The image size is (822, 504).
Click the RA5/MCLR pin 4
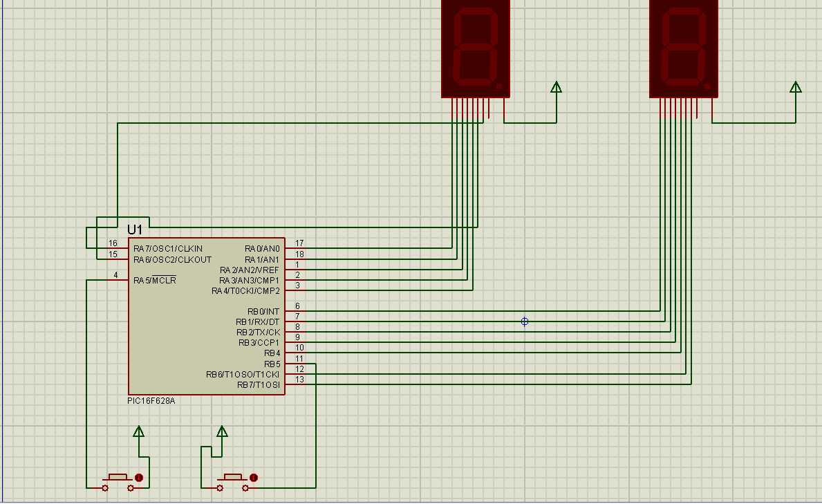click(118, 279)
